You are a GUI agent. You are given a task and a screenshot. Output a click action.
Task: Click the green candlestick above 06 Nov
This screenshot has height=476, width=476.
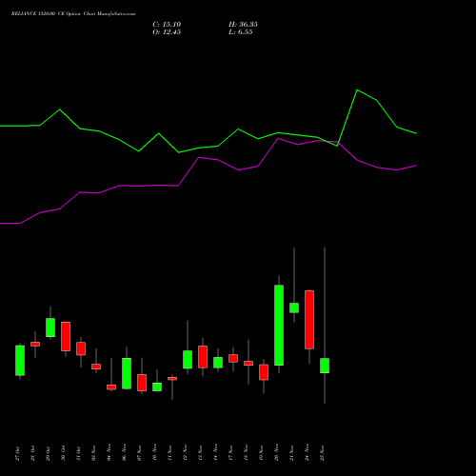[127, 373]
